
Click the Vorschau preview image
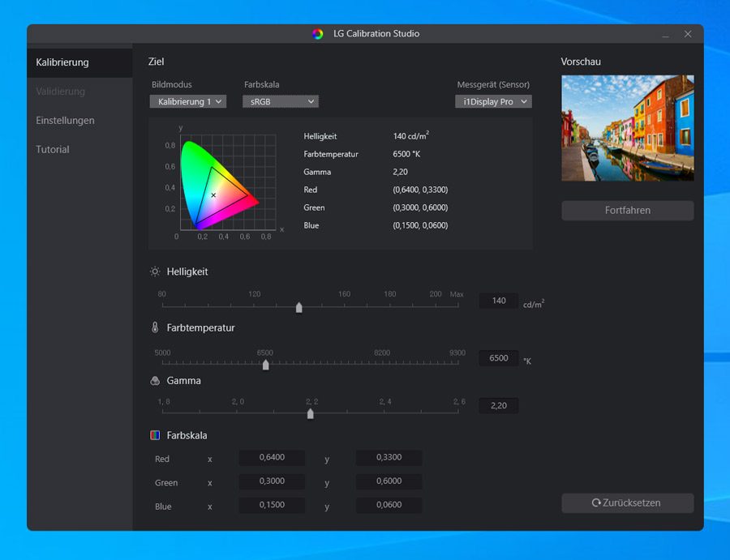(x=628, y=128)
